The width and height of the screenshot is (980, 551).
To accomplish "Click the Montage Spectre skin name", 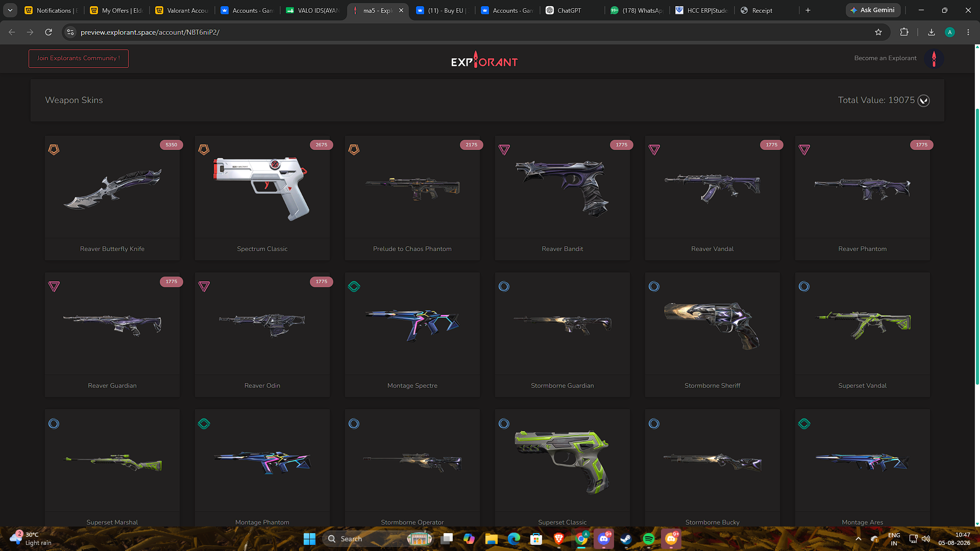I will (412, 386).
